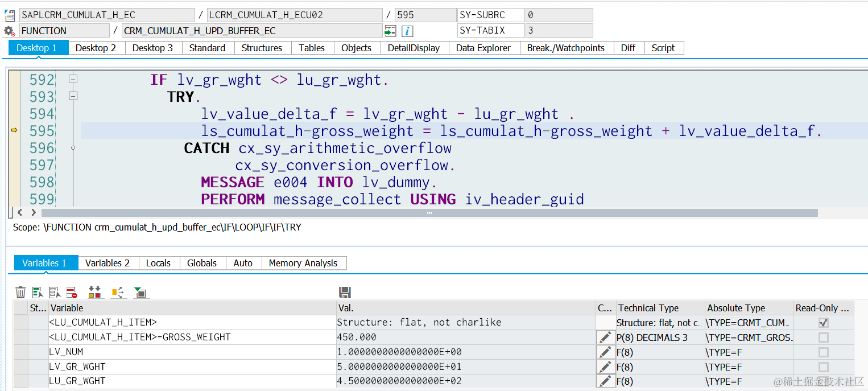Click the gear icon beside FUNCTION field
The height and width of the screenshot is (391, 868).
coord(9,31)
